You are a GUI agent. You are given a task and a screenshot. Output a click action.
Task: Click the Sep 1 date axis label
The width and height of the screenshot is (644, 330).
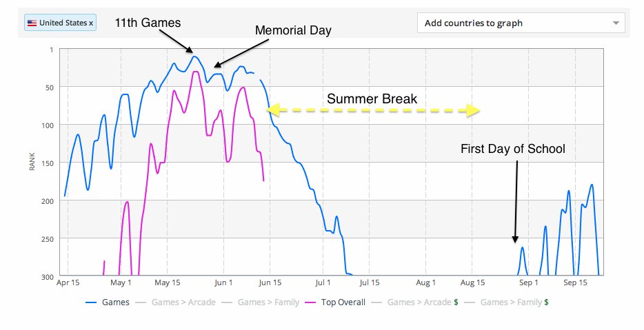click(x=528, y=282)
